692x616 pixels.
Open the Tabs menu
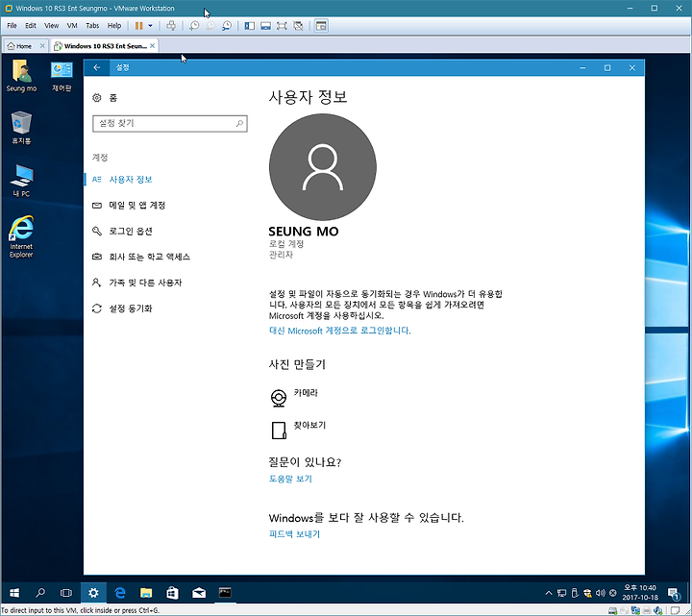[92, 26]
